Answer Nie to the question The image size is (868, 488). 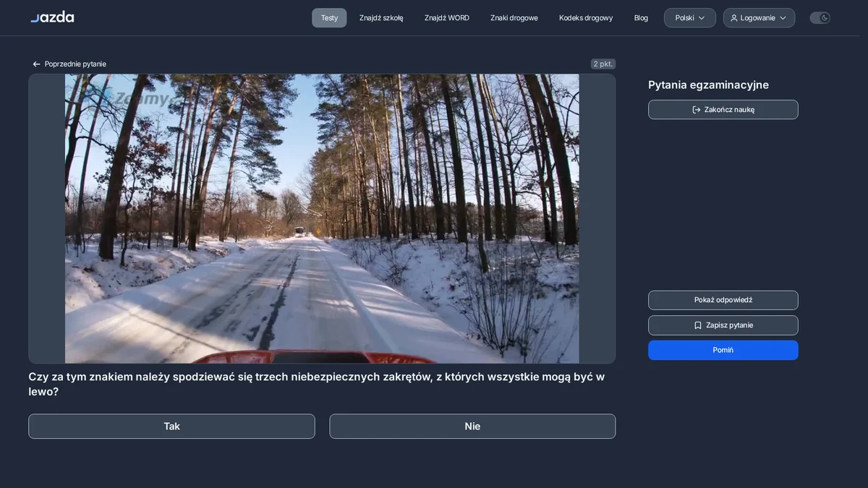tap(472, 427)
